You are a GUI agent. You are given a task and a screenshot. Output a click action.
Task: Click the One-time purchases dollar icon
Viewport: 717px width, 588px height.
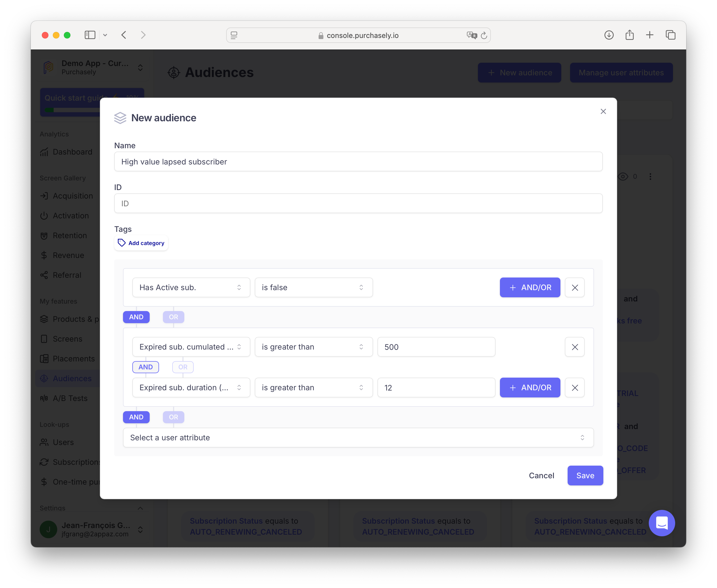pos(44,482)
